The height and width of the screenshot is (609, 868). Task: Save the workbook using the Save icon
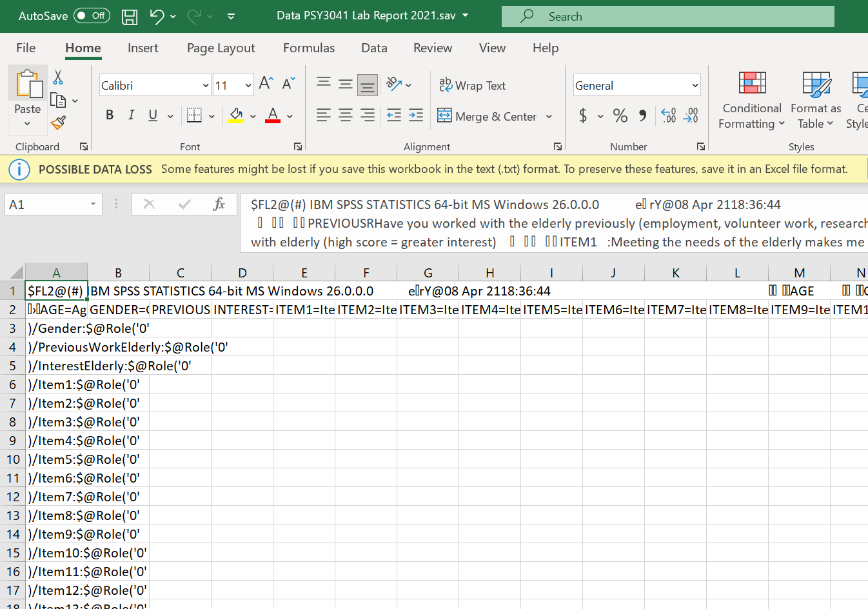[129, 16]
